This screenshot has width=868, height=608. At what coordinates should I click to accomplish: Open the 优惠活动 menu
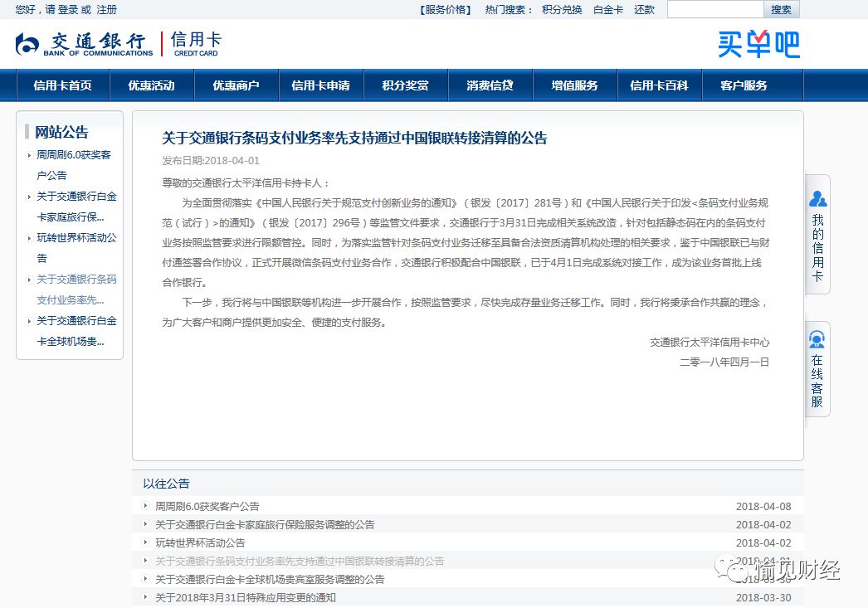(x=152, y=85)
